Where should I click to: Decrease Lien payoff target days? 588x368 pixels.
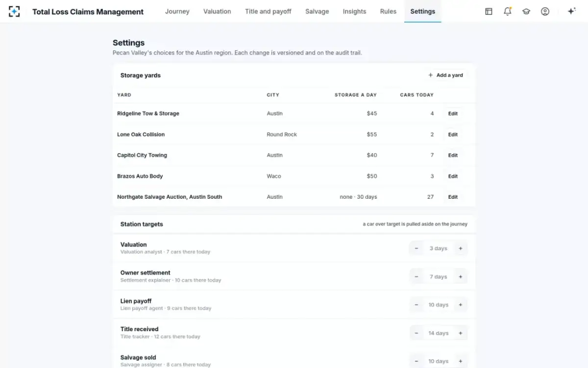click(416, 305)
